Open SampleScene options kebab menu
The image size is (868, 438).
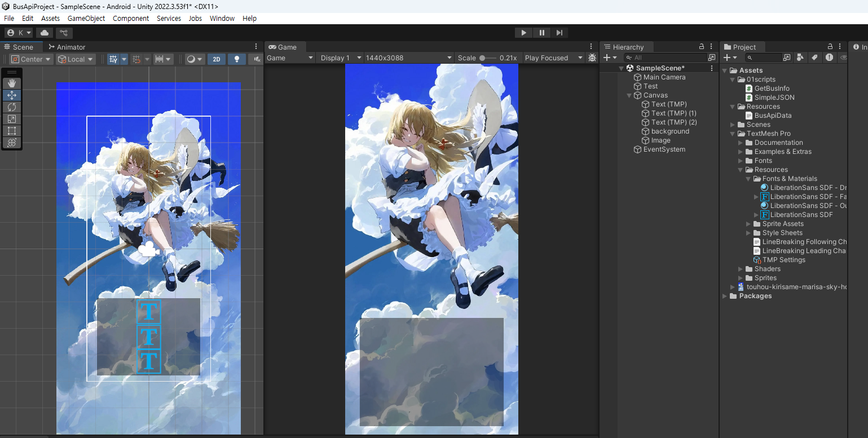tap(712, 68)
